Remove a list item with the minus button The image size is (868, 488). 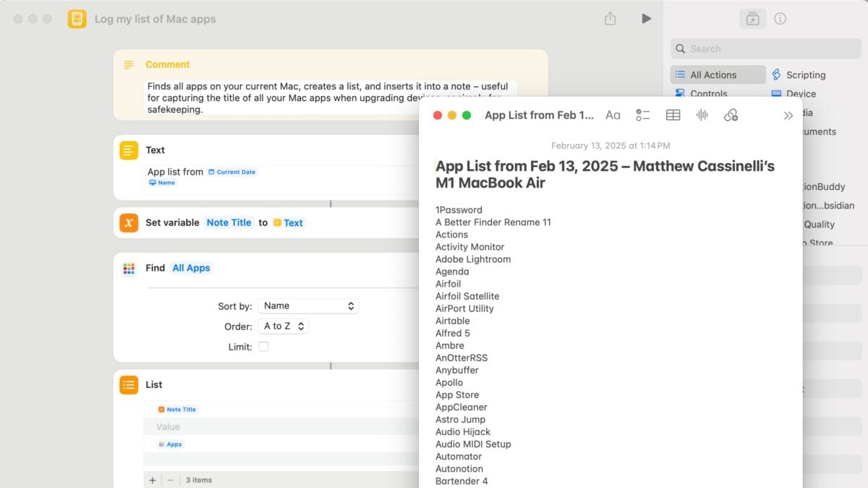click(x=171, y=479)
